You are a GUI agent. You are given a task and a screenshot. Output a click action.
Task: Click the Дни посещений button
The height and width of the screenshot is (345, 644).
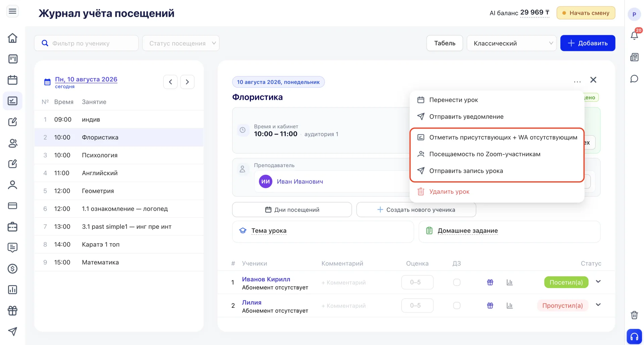coord(292,210)
